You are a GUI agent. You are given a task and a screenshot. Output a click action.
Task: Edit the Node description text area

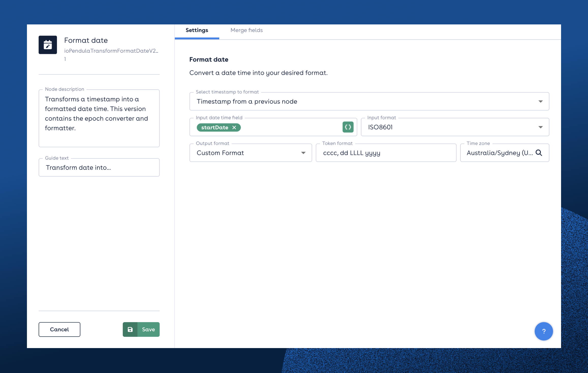tap(99, 118)
